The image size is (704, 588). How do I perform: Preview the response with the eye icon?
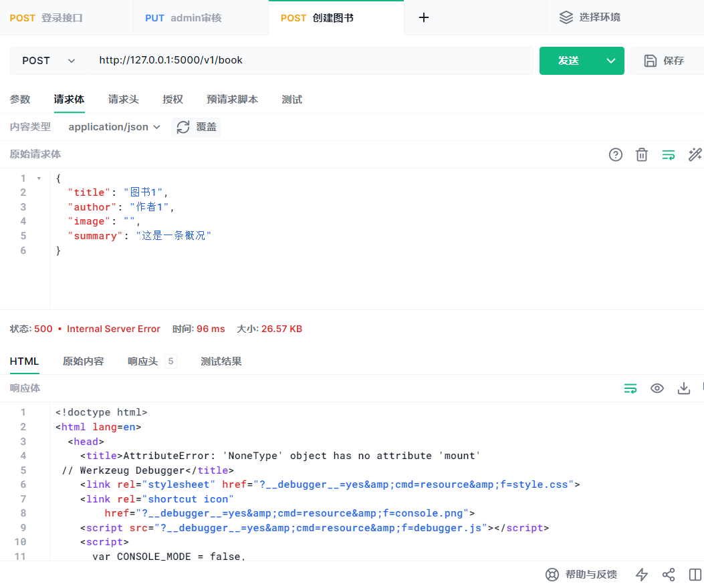pyautogui.click(x=657, y=388)
